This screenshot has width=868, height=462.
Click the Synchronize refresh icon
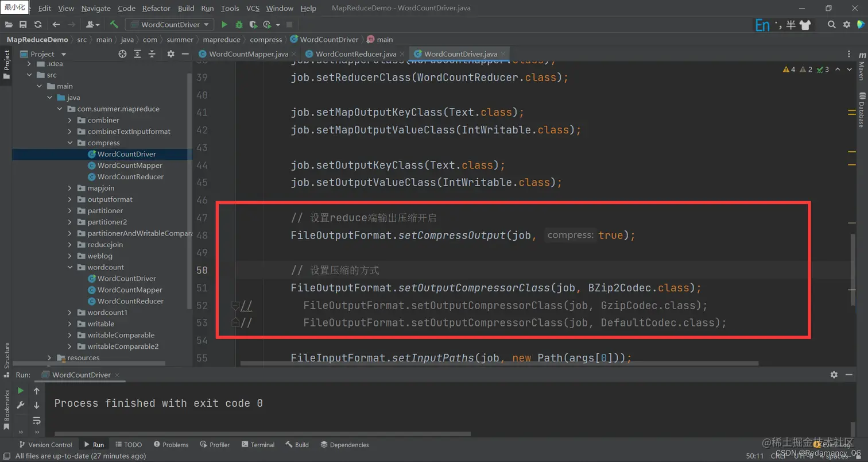pos(38,25)
